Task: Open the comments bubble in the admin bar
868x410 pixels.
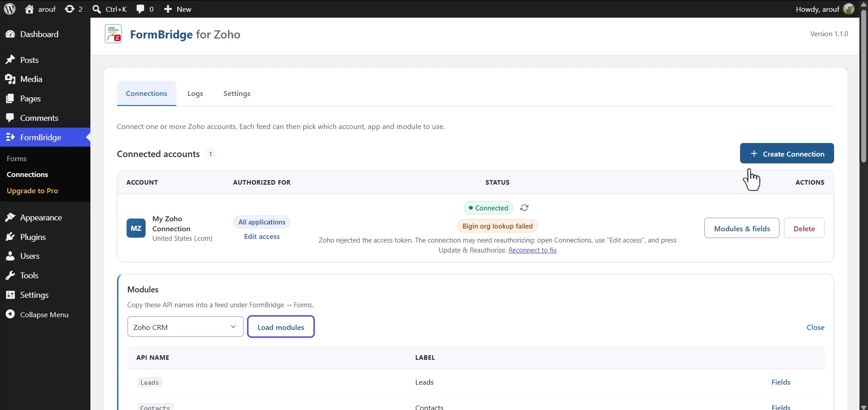Action: 140,9
